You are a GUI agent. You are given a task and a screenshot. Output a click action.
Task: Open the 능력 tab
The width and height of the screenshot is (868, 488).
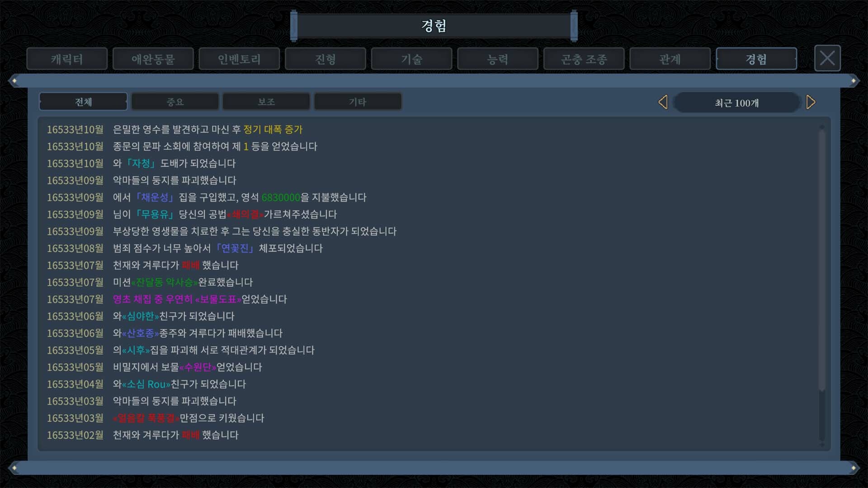[498, 59]
